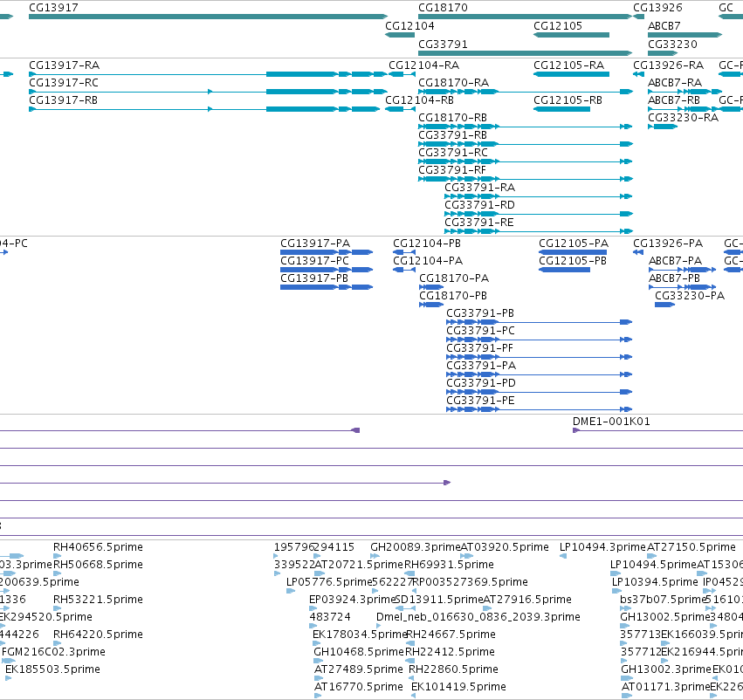The height and width of the screenshot is (700, 743).
Task: Click EST label LP10494.3prime
Action: pyautogui.click(x=602, y=547)
